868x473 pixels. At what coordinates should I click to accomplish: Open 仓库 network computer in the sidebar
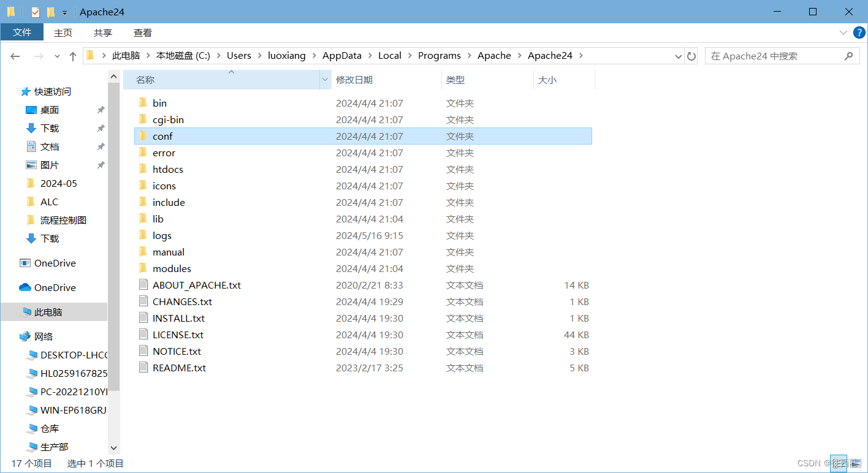coord(50,428)
